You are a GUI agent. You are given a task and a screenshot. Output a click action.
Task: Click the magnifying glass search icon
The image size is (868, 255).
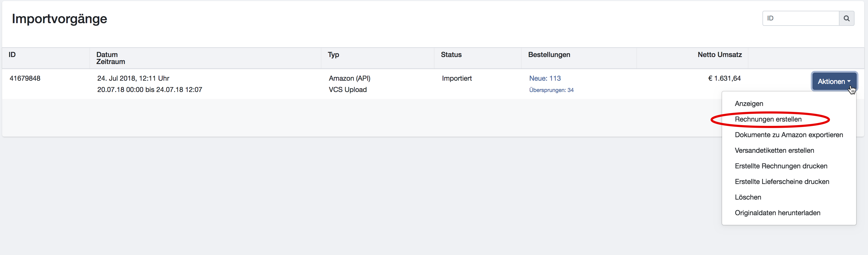tap(846, 19)
